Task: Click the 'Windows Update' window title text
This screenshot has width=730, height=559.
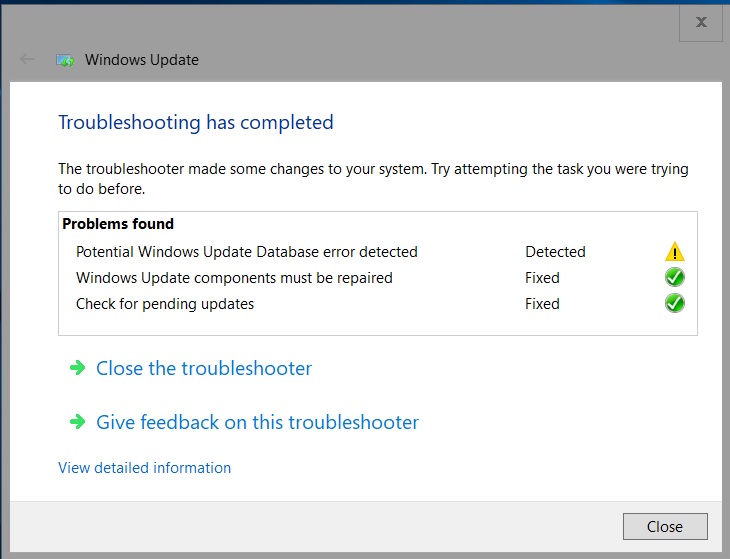Action: coord(142,60)
